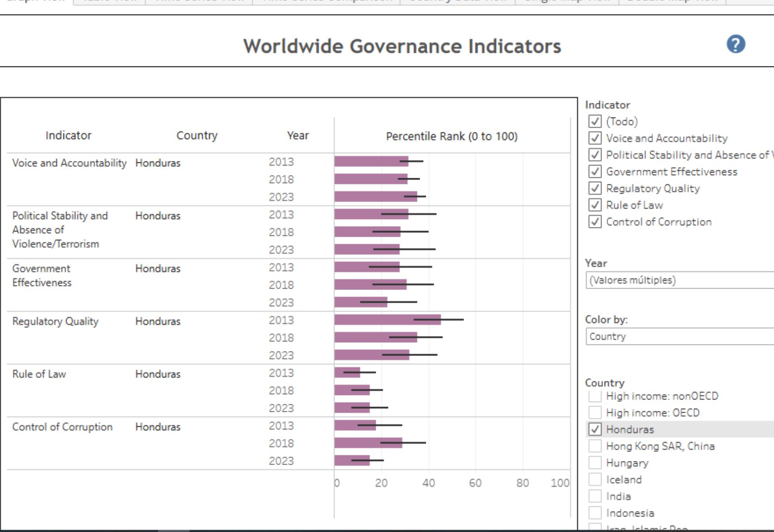Viewport: 774px width, 532px height.
Task: Select Control of Corruption 2023 bar
Action: tap(352, 461)
